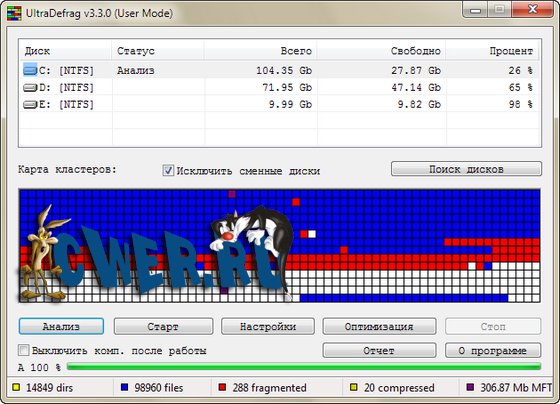
Task: Click the Карта кластеров label
Action: pyautogui.click(x=68, y=169)
